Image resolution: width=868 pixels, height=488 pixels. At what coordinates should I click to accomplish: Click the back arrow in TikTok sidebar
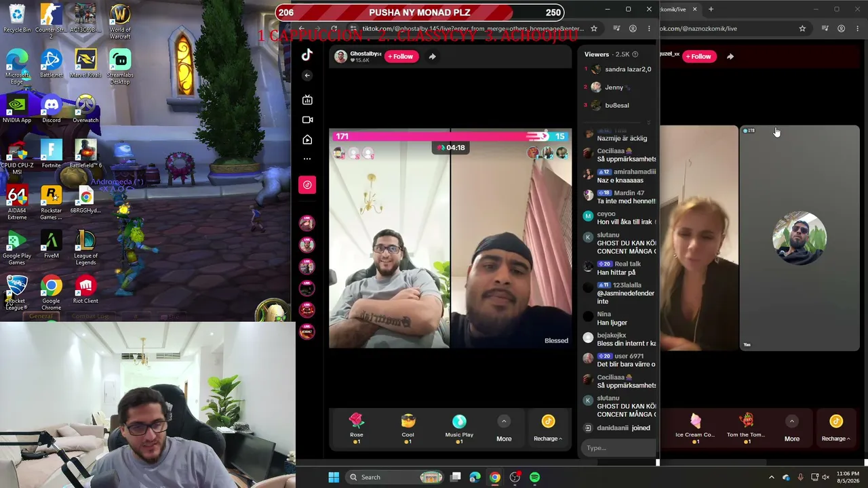point(307,75)
